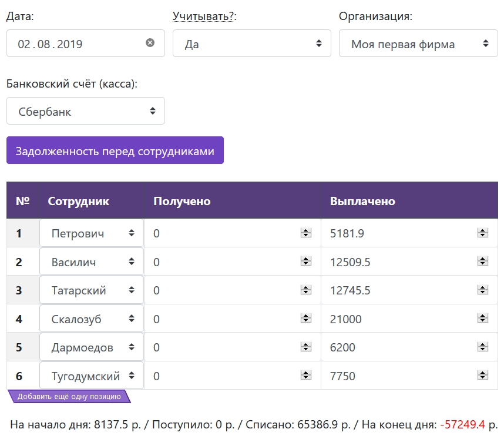The height and width of the screenshot is (439, 504).
Task: Click spinner arrows in Тугодумский's Получено field
Action: [305, 376]
